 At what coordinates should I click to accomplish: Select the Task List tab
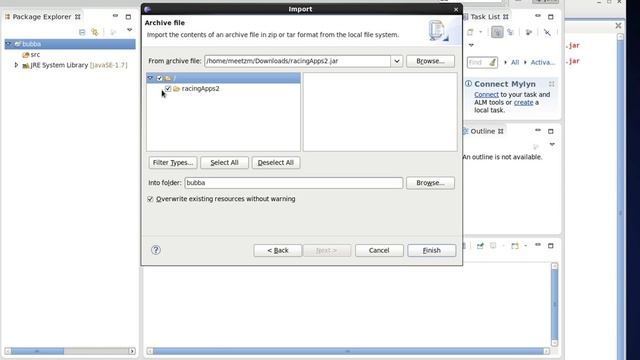pos(486,17)
